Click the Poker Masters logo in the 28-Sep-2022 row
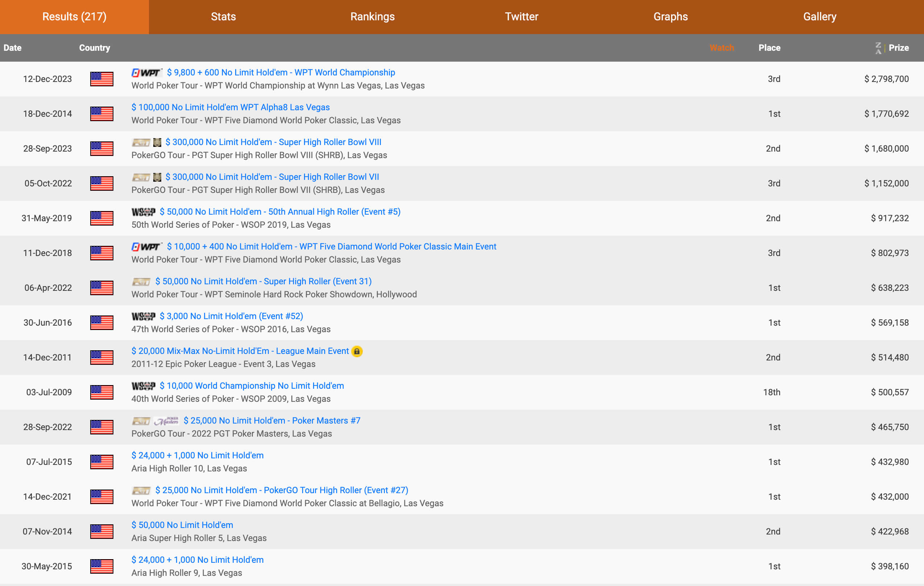 [166, 421]
